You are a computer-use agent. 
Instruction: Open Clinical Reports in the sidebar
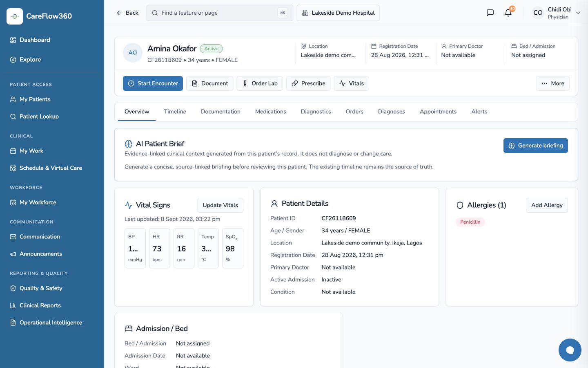(52, 305)
